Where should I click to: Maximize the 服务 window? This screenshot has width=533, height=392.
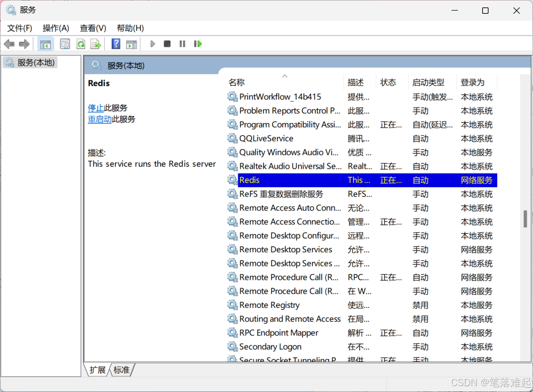pyautogui.click(x=485, y=11)
